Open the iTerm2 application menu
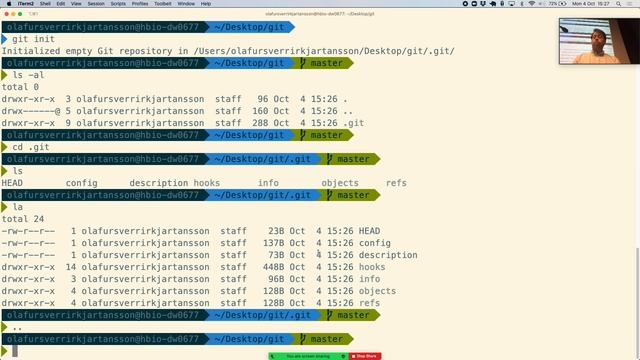 [26, 4]
